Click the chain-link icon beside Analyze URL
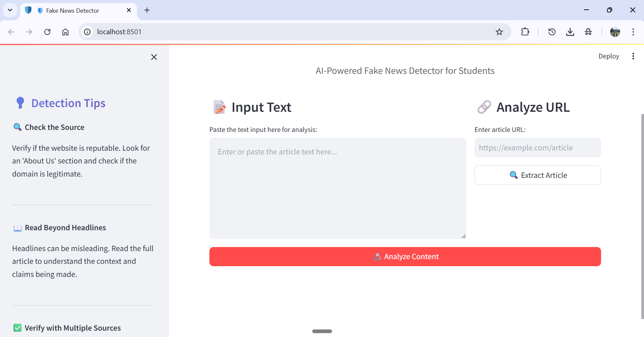Screen dimensions: 644x337 (x=484, y=107)
